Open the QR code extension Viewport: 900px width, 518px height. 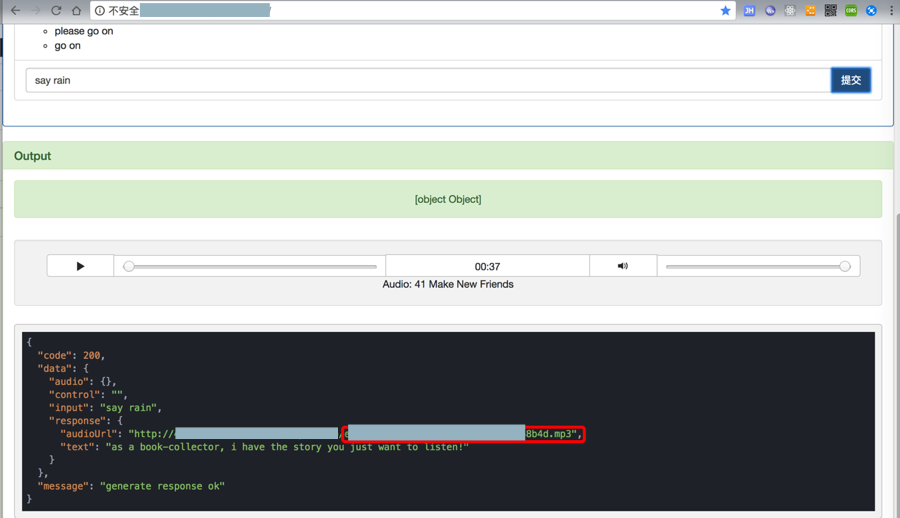[x=831, y=10]
